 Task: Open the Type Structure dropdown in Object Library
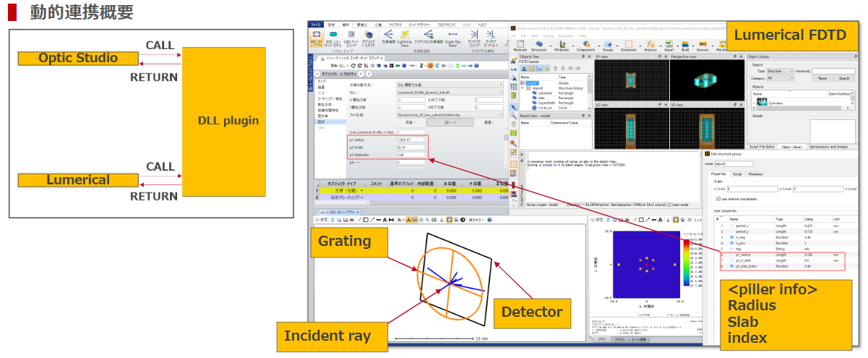tap(780, 71)
